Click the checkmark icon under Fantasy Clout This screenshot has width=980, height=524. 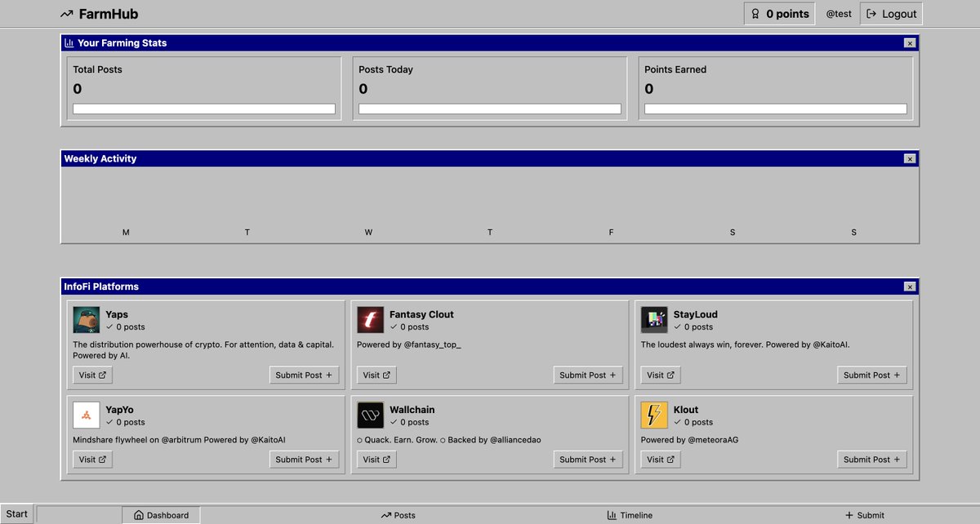click(x=394, y=326)
